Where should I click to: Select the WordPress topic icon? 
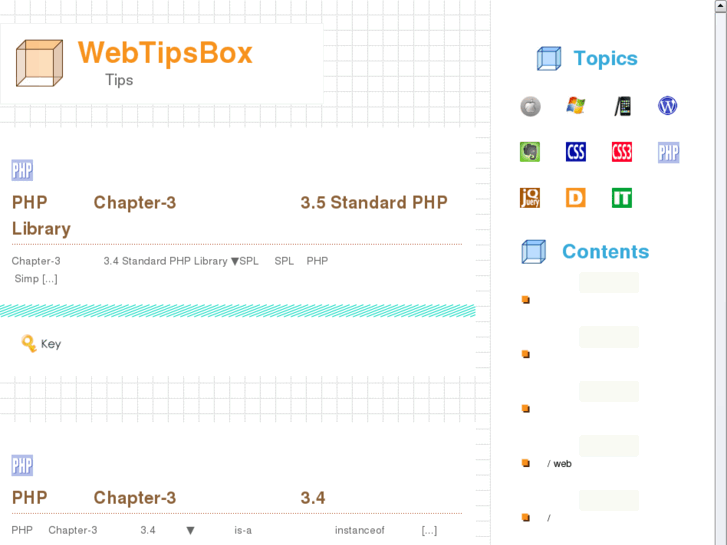click(x=668, y=106)
